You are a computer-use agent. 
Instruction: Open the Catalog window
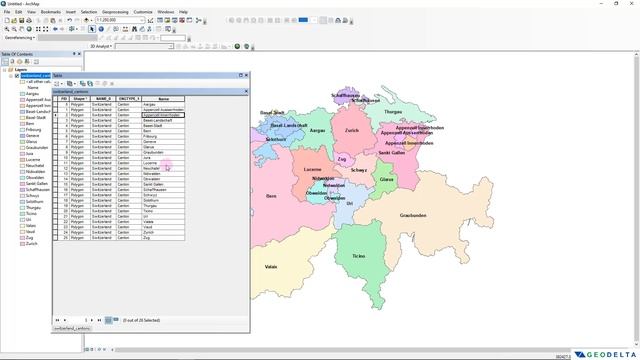(x=167, y=20)
